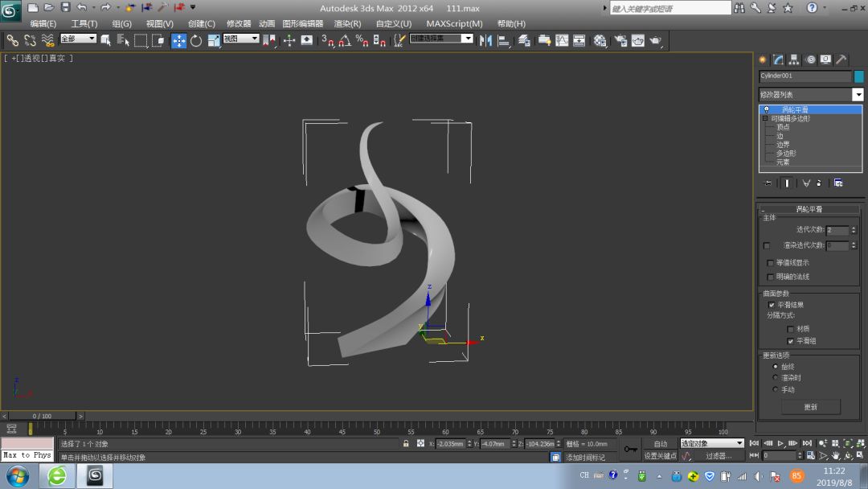868x489 pixels.
Task: Toggle the Window/Crossing selection icon
Action: tap(158, 40)
